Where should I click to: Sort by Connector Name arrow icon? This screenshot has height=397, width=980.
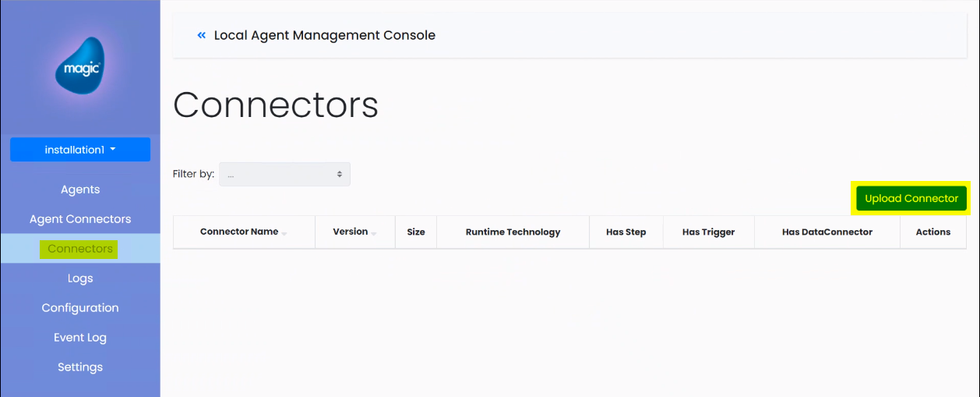click(284, 234)
